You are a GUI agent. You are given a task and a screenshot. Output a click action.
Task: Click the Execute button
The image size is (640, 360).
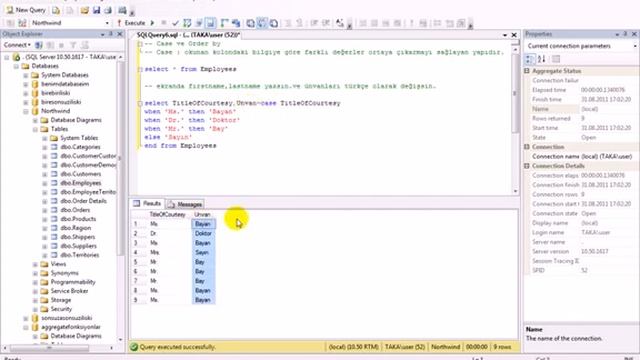(x=131, y=23)
